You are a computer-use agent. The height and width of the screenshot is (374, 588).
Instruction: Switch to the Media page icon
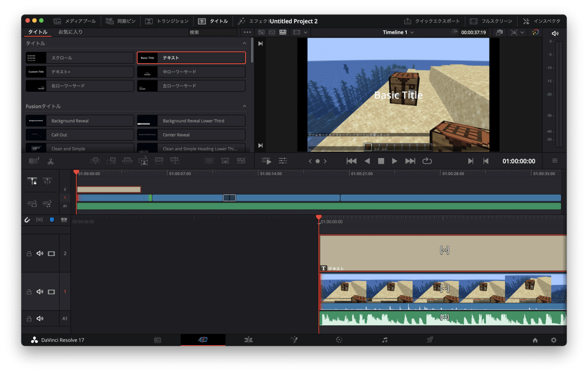(x=157, y=340)
